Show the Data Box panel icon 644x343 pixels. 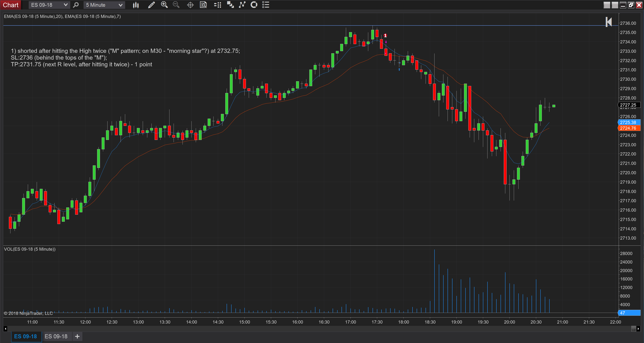click(x=203, y=5)
